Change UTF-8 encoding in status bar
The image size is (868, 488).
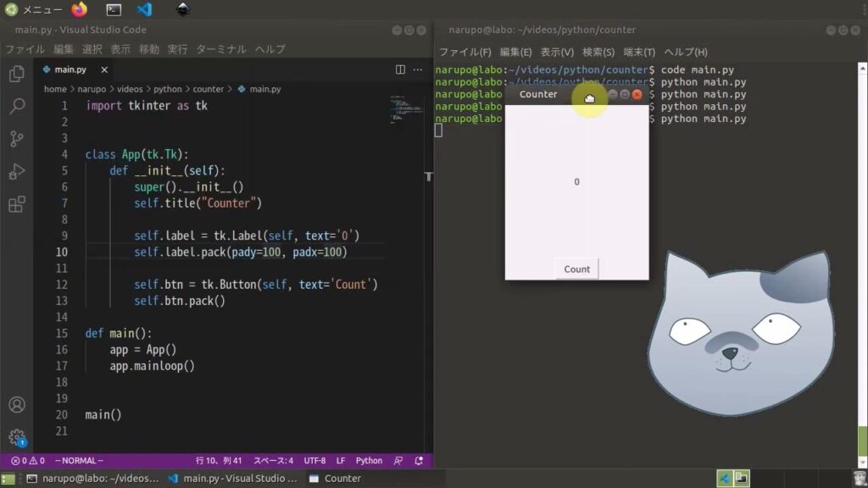314,460
